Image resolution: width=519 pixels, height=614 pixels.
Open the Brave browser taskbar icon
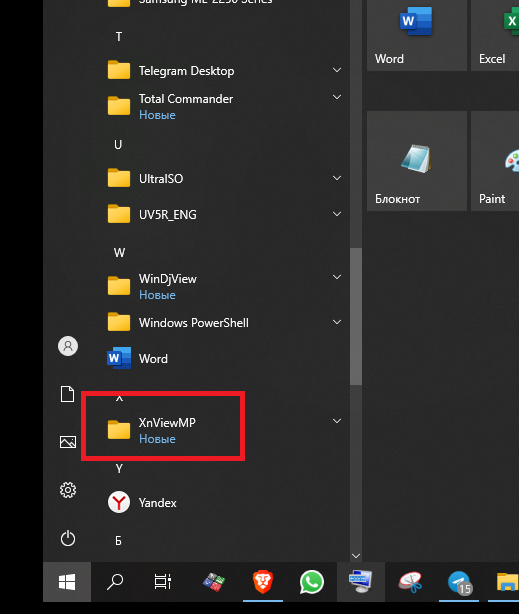(x=263, y=582)
